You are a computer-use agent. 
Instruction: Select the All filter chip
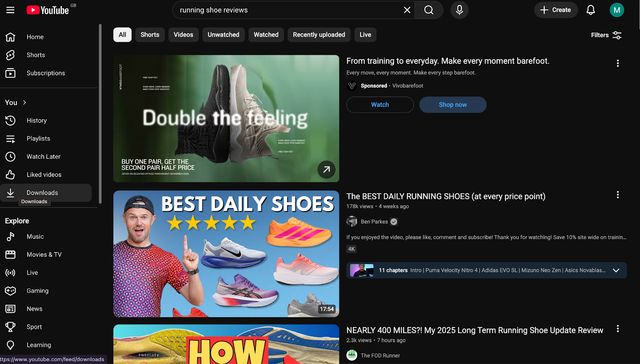click(x=122, y=35)
